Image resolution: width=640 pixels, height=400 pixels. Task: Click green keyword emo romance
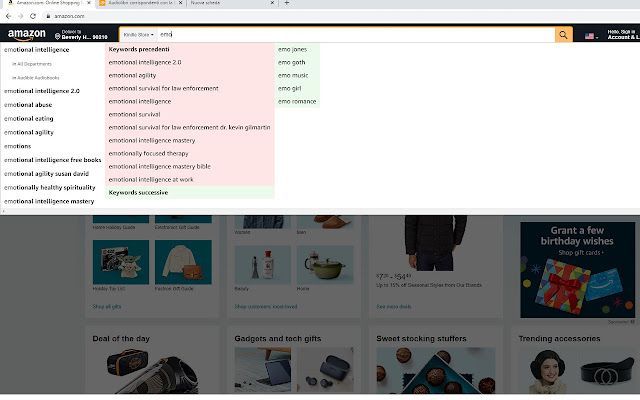[297, 101]
